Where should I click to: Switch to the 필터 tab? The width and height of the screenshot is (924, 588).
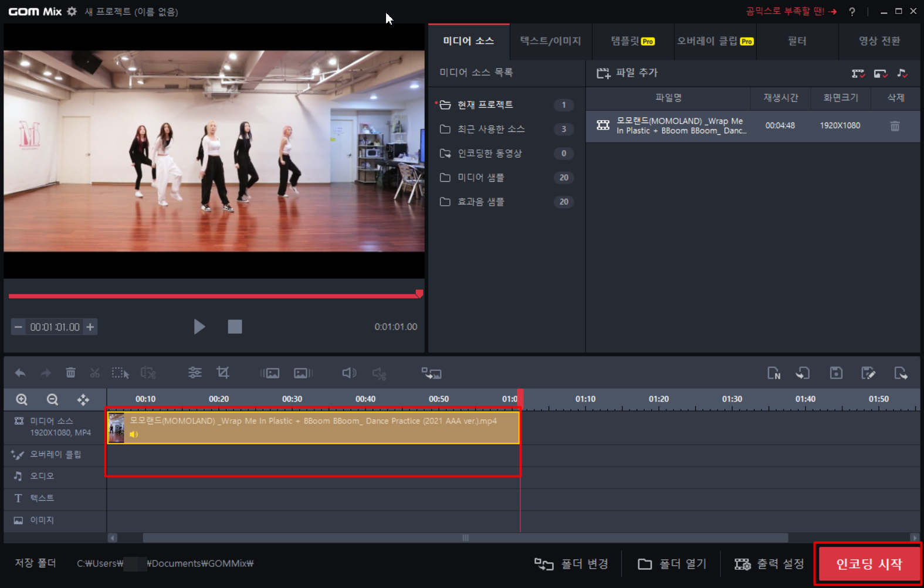click(797, 41)
